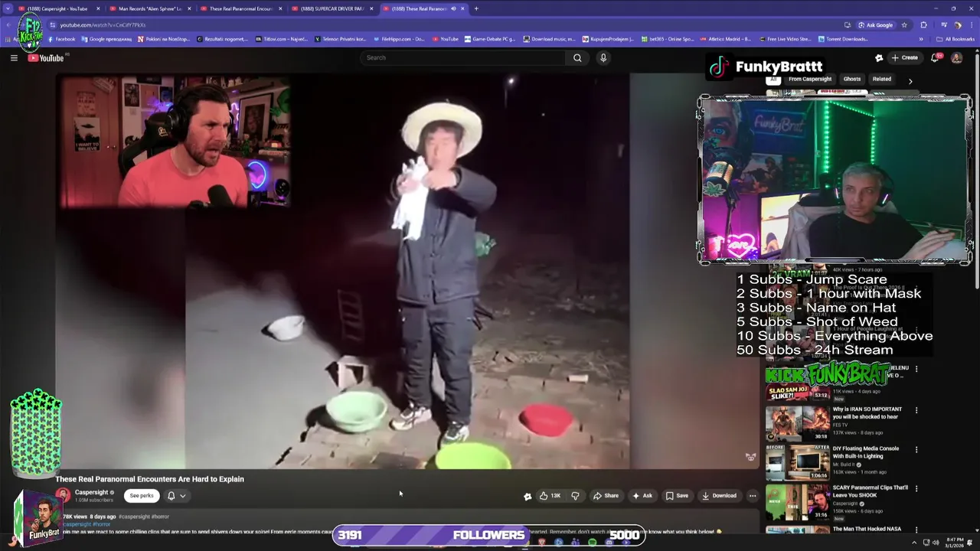Open new browser tab with plus button
This screenshot has height=551, width=980.
coord(476,8)
